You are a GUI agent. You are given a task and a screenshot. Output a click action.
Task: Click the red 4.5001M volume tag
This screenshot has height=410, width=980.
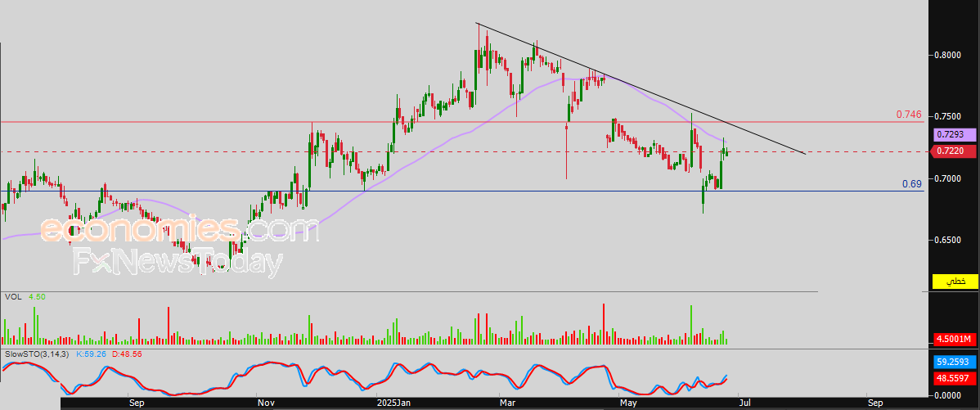point(955,340)
